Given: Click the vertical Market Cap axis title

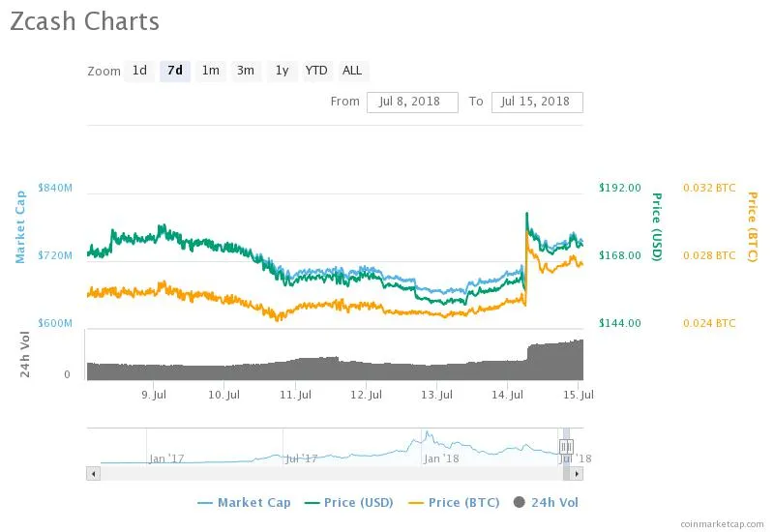Looking at the screenshot, I should 19,227.
